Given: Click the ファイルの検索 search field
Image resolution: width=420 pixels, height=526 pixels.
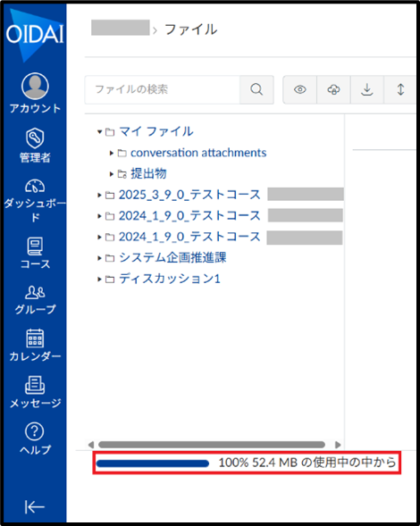Looking at the screenshot, I should point(163,89).
